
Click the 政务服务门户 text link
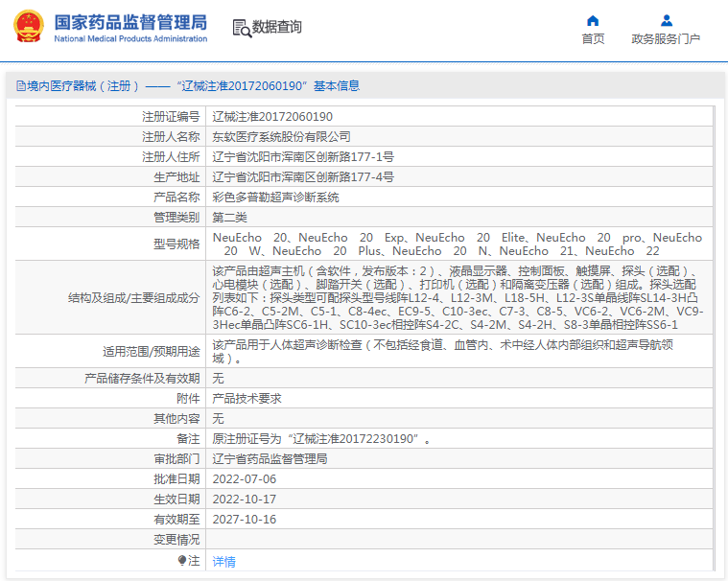666,39
